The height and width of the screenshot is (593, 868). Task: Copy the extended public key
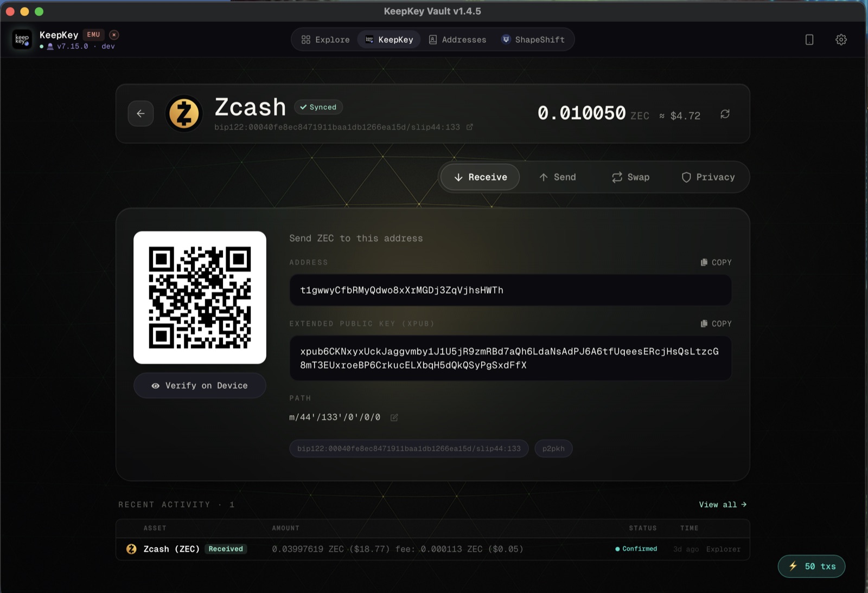tap(716, 324)
